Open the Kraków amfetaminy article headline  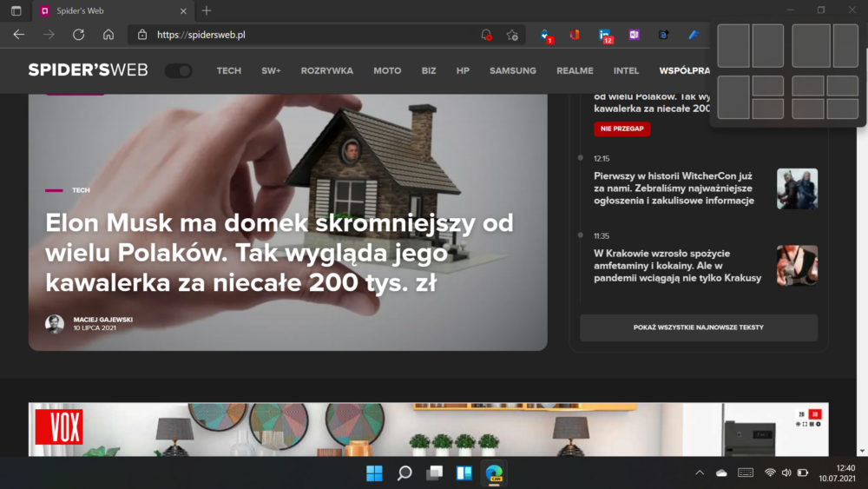pyautogui.click(x=678, y=266)
